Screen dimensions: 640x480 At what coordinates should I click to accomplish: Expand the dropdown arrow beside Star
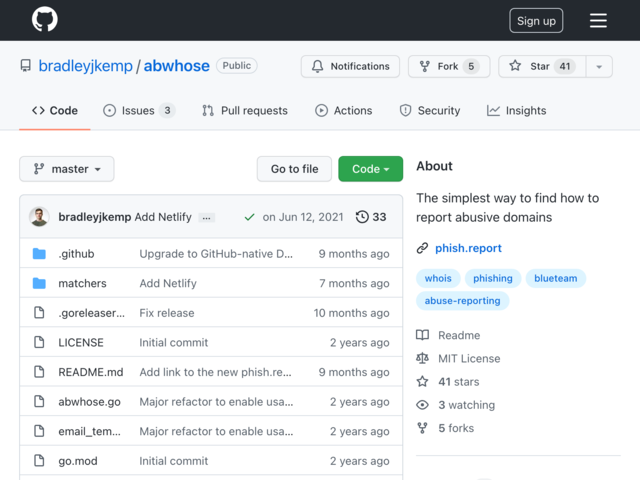pyautogui.click(x=599, y=66)
